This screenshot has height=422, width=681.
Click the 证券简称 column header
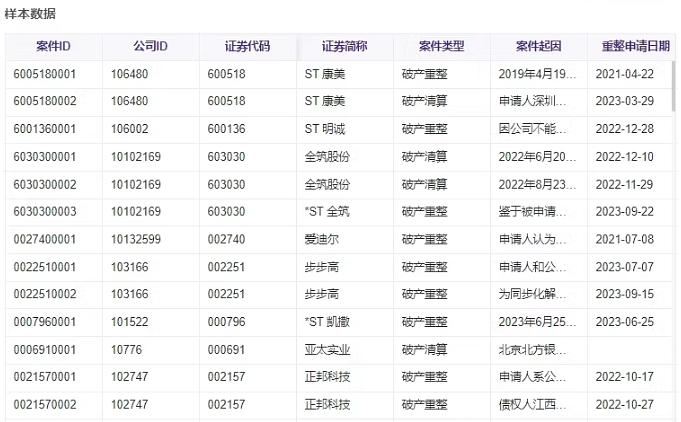click(x=345, y=46)
